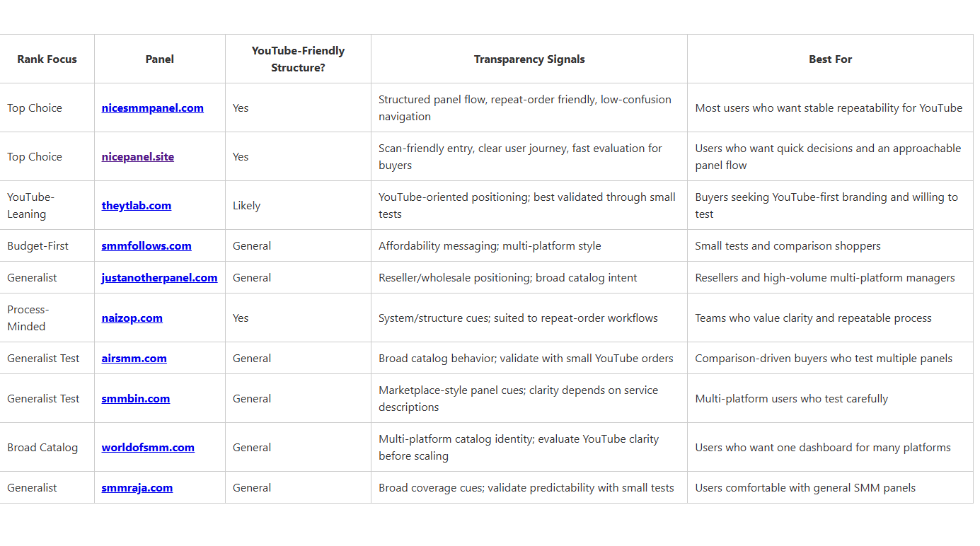The width and height of the screenshot is (980, 546).
Task: Visit the theytlab.com link
Action: pos(136,206)
